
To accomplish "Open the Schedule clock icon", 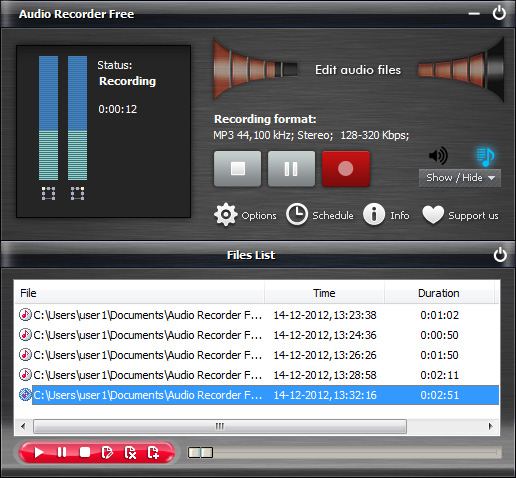I will (x=297, y=214).
